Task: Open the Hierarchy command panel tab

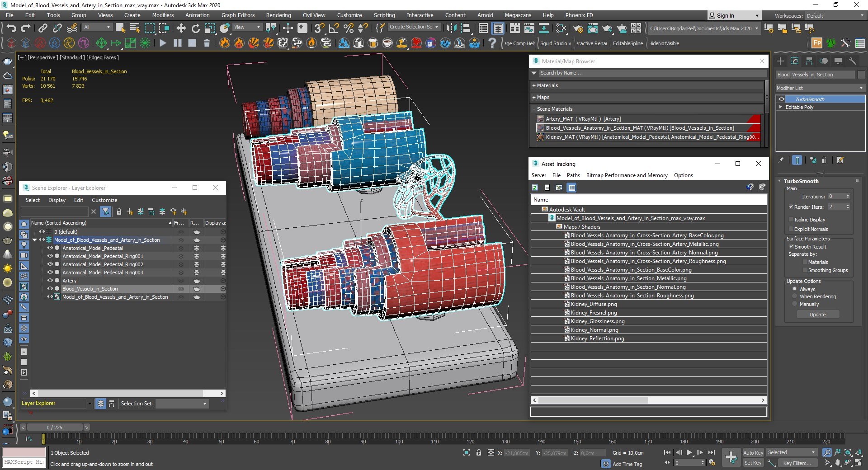Action: click(809, 61)
